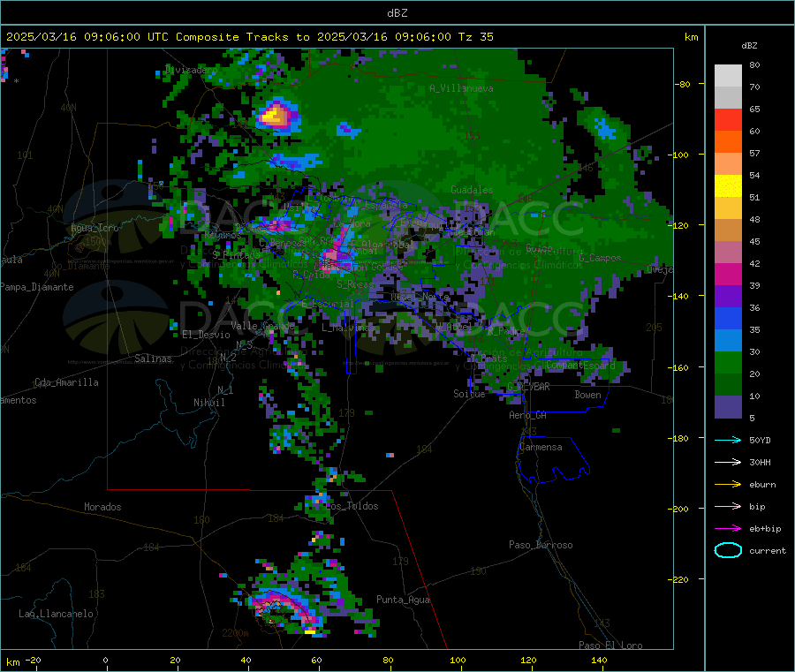Pick the dark green swatch between 20 and 10 dBZ
The image size is (795, 672).
point(728,385)
